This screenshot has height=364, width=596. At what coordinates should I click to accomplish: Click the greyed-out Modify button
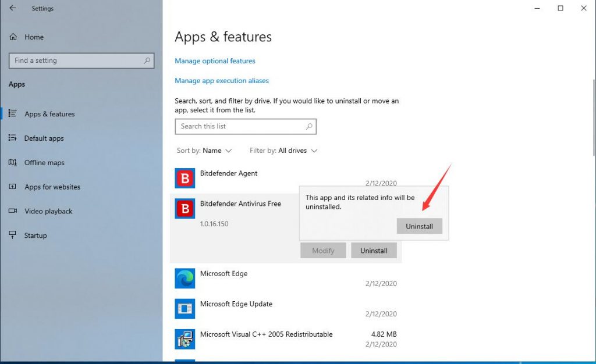point(323,251)
